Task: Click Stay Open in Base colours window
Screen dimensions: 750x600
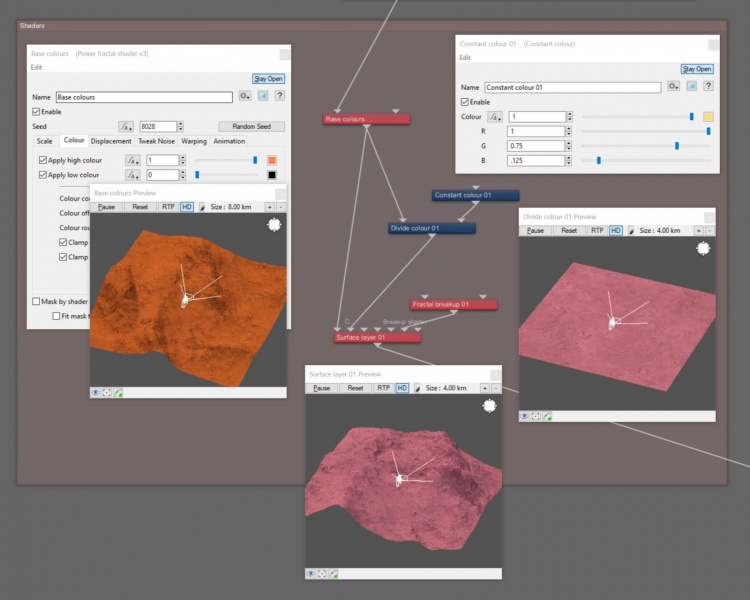Action: 268,78
